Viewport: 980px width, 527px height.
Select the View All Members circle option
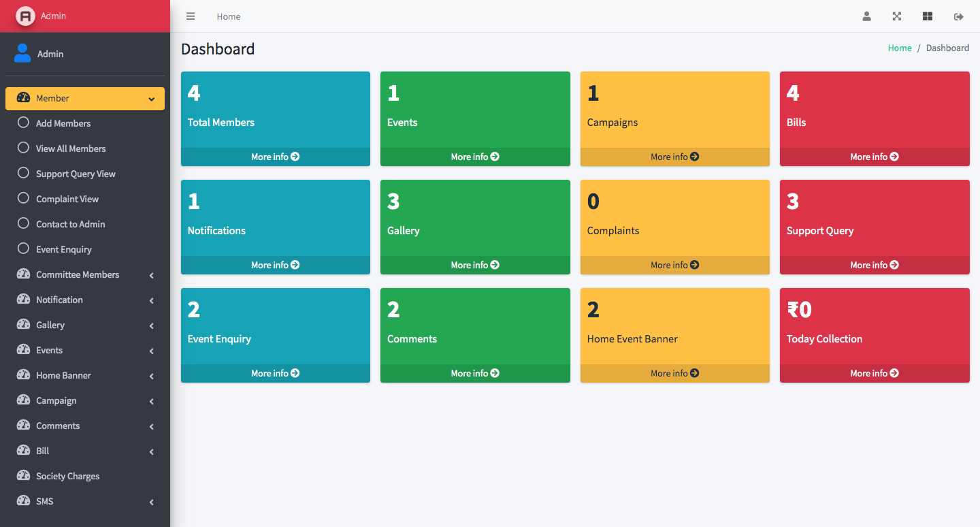[x=24, y=148]
